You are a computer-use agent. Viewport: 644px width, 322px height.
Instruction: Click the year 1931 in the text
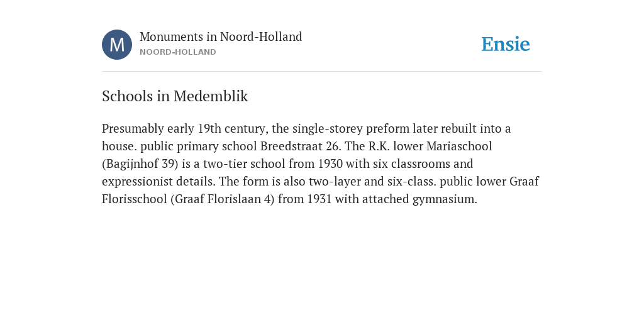click(319, 199)
